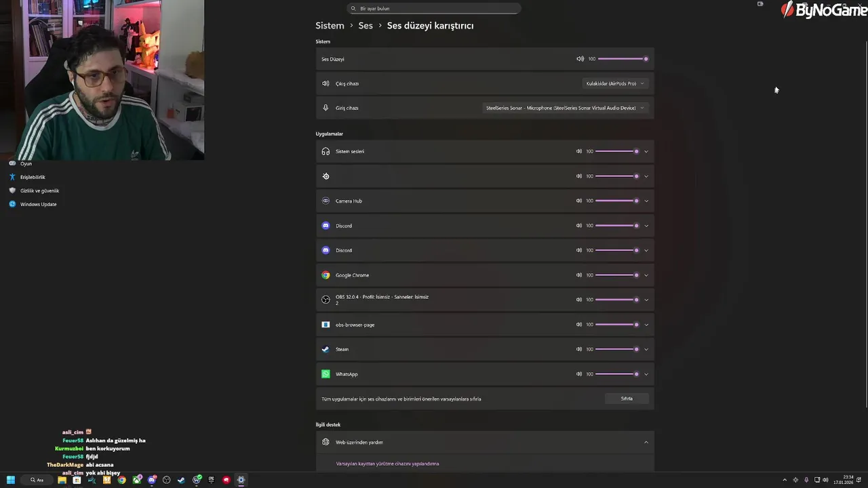Open Windows Update in the sidebar

point(38,204)
